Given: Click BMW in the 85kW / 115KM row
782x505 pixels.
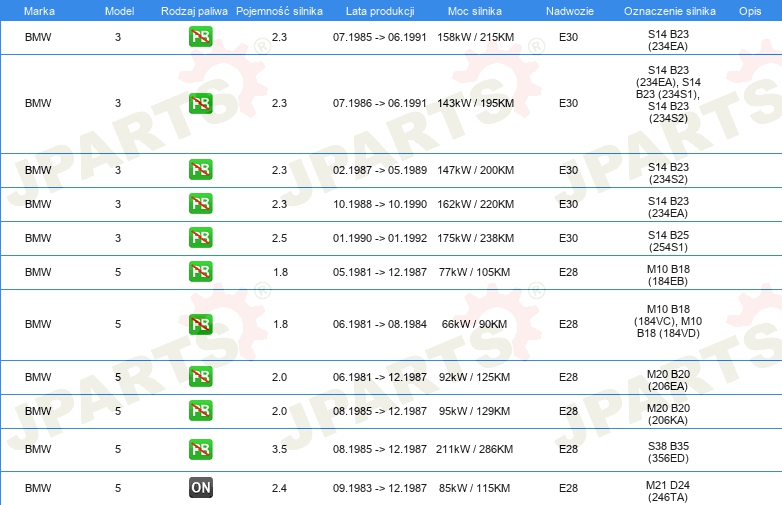Looking at the screenshot, I should (x=38, y=488).
